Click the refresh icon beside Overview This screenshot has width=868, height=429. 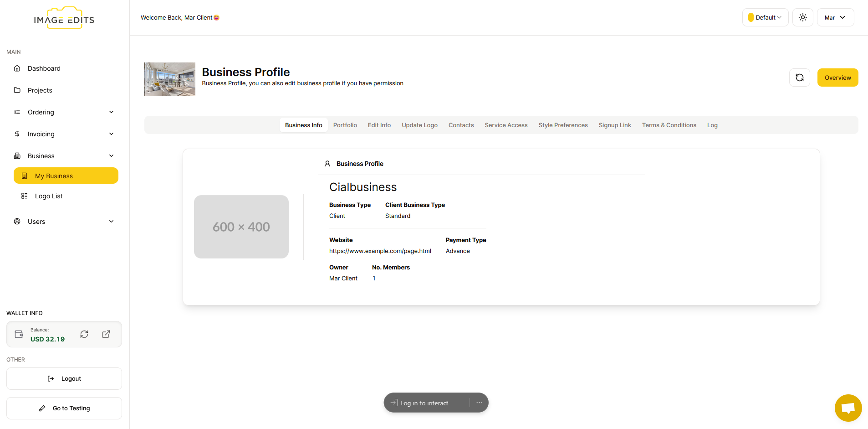coord(799,78)
